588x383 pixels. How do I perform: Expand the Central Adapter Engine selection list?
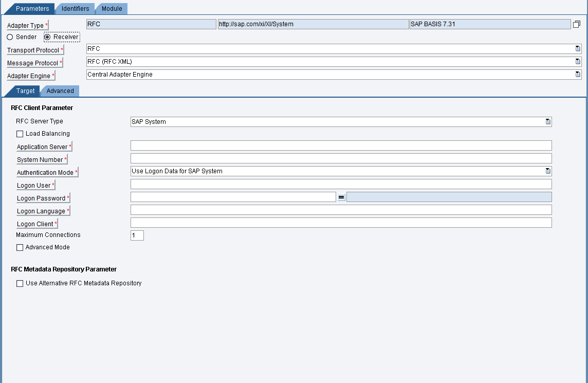point(577,75)
